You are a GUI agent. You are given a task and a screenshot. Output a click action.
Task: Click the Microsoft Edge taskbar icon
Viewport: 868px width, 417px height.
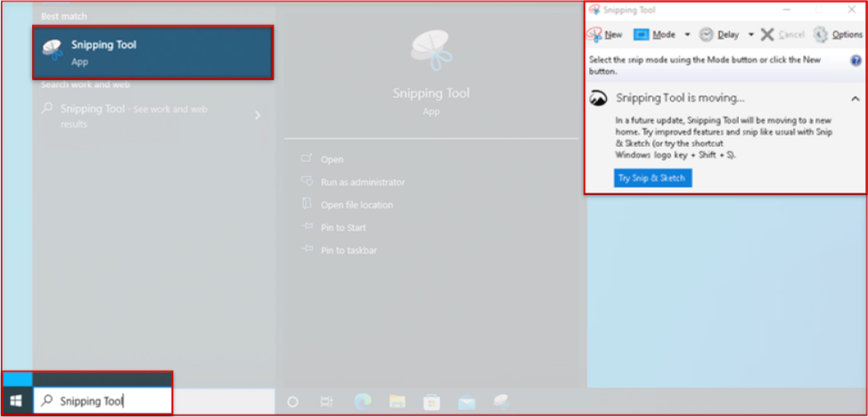click(x=362, y=402)
